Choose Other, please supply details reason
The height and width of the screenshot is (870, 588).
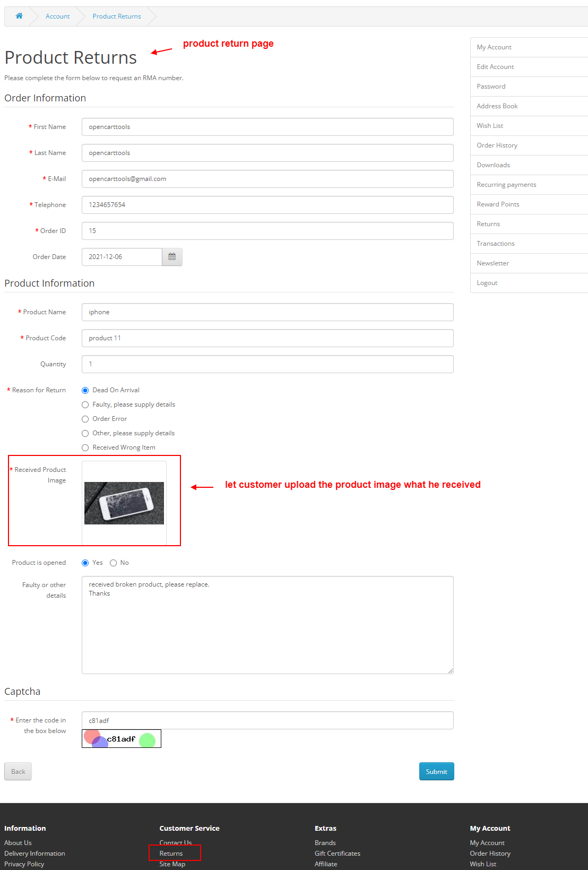[85, 433]
